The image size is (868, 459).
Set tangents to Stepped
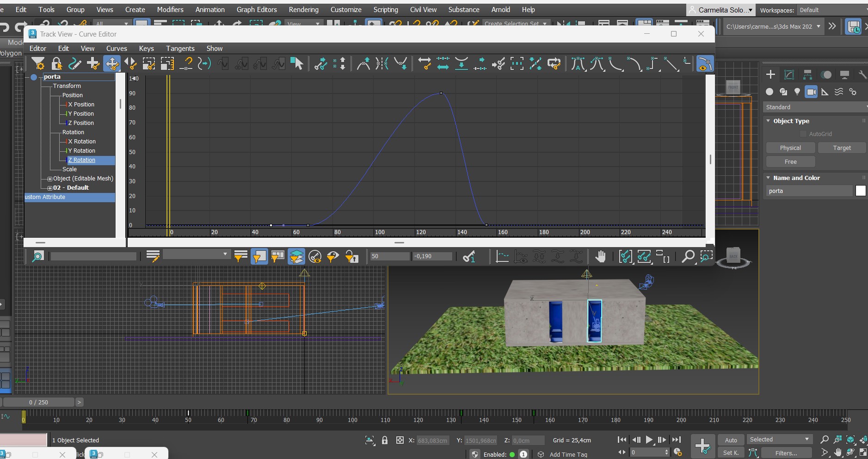coord(652,64)
